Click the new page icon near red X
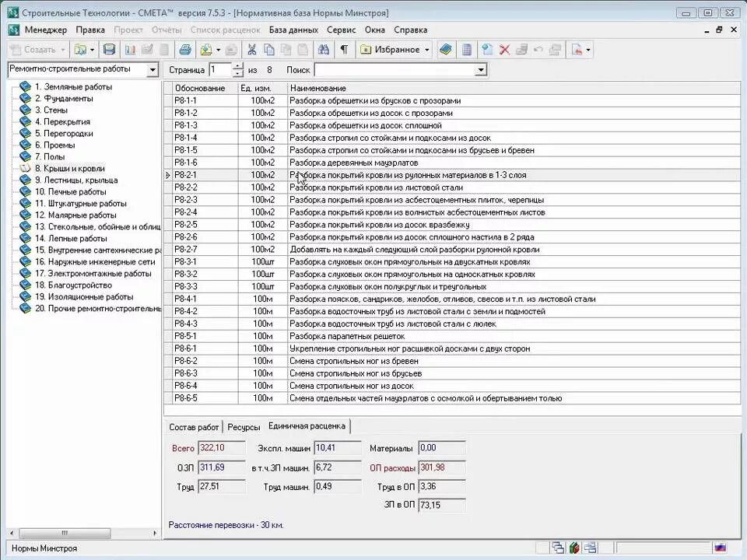This screenshot has width=747, height=560. coord(487,50)
